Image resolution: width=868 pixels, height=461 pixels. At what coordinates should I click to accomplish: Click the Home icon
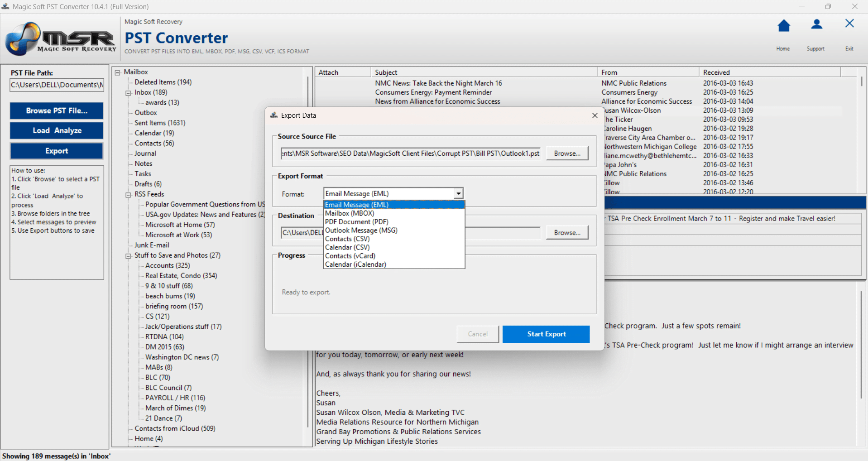pyautogui.click(x=784, y=26)
